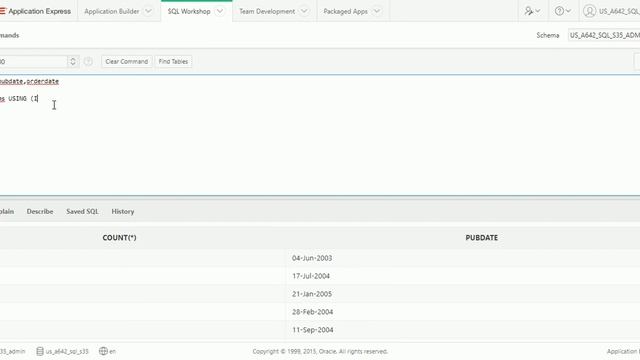Click the US_A642_SQL user name
Image resolution: width=640 pixels, height=360 pixels.
coord(619,11)
